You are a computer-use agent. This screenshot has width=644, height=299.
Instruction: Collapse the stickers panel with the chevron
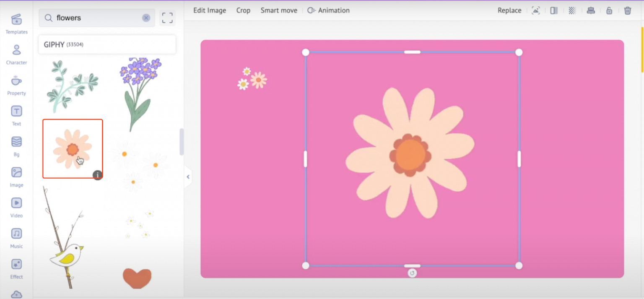tap(188, 177)
